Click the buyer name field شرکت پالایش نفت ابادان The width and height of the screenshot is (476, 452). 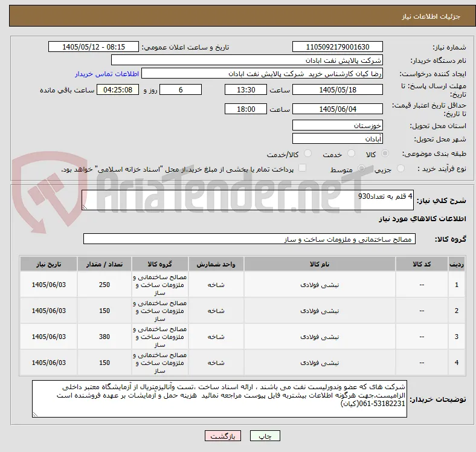(247, 60)
